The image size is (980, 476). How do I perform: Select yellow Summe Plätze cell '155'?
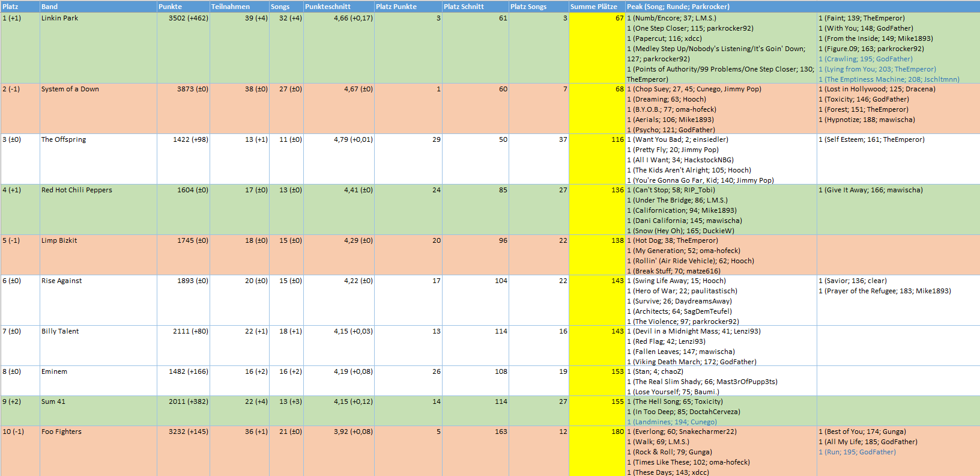pyautogui.click(x=597, y=411)
